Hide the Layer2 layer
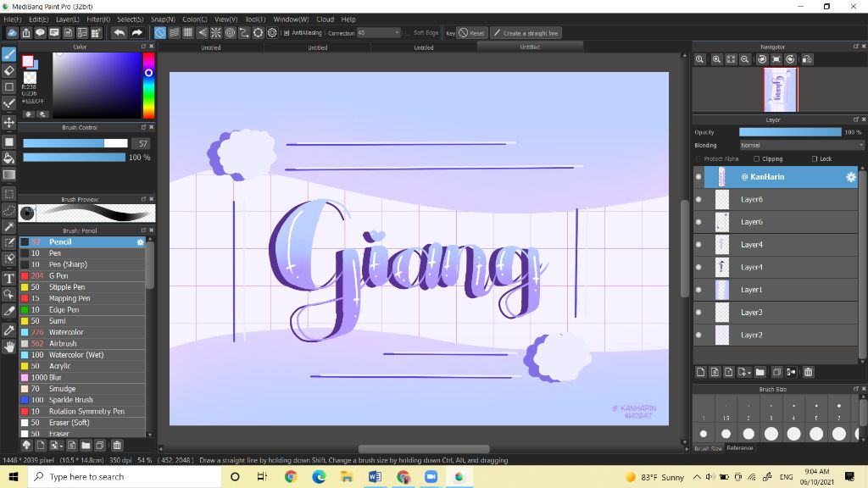The width and height of the screenshot is (868, 488). 698,335
